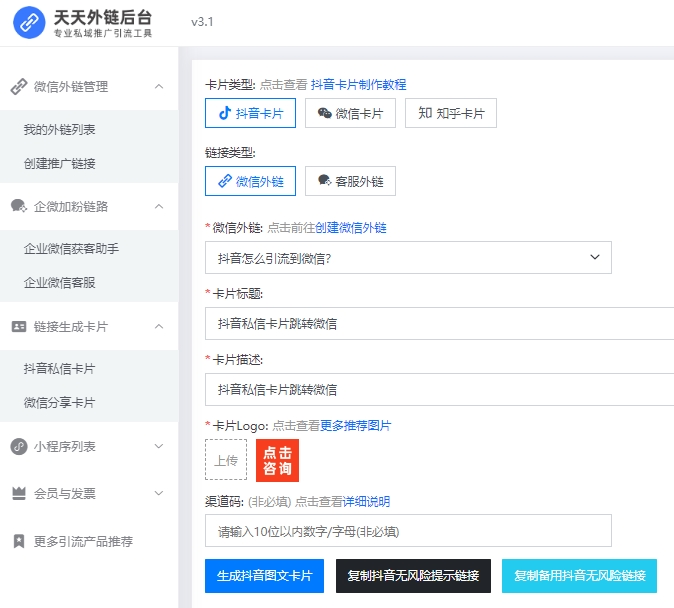Click the chat bubble icon beside 企微加粉链路
The image size is (674, 608).
tap(18, 207)
